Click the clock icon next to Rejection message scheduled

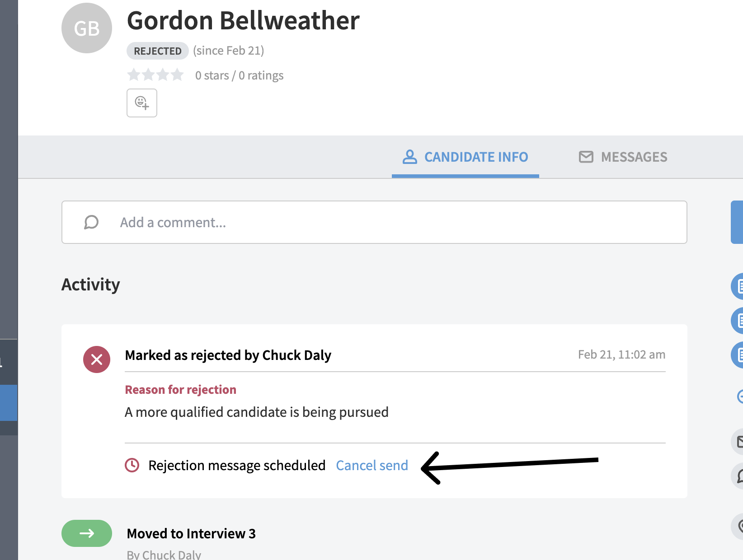[131, 465]
